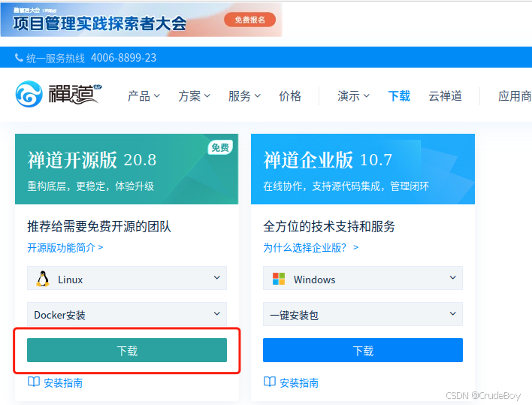Click the text 推荐给需要免费开源的团队
Screen dimensions: 532x405
(x=99, y=226)
